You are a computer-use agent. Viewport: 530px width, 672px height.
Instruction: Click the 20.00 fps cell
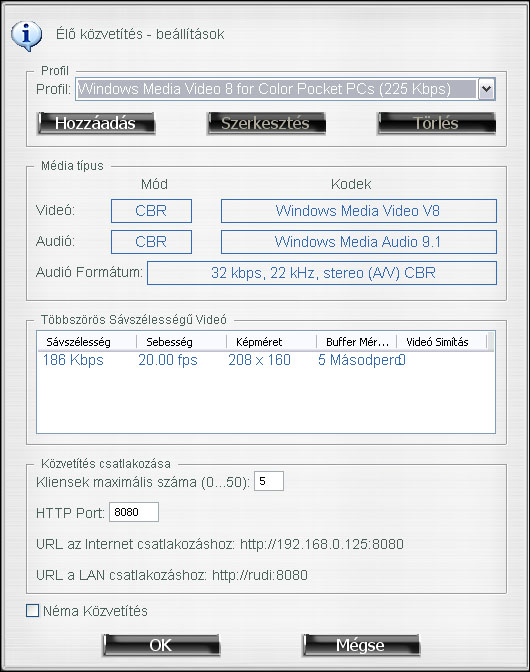tap(168, 360)
